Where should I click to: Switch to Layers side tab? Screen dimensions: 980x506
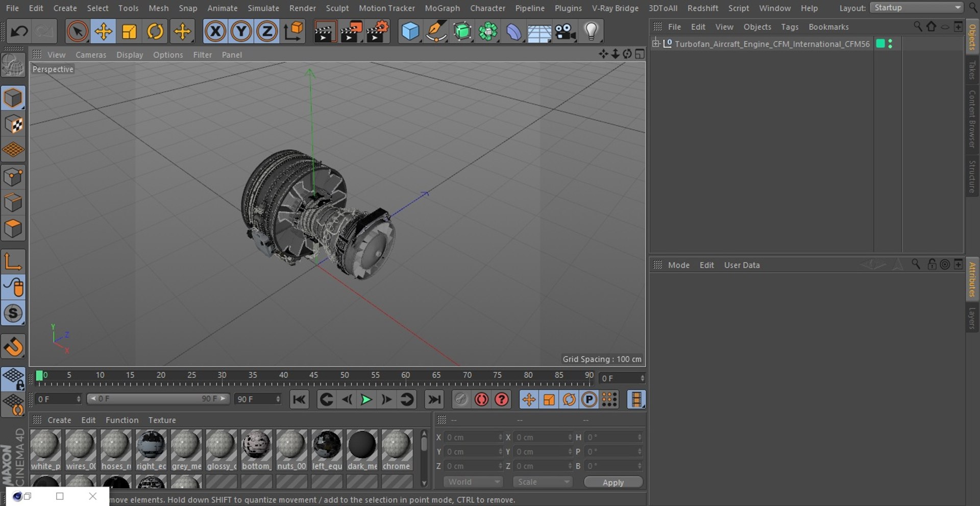click(x=972, y=318)
